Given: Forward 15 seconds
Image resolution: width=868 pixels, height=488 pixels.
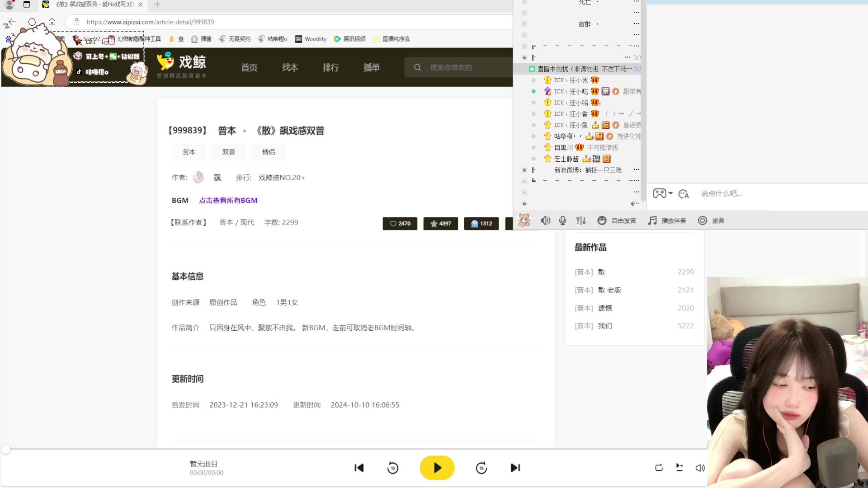Looking at the screenshot, I should click(481, 468).
